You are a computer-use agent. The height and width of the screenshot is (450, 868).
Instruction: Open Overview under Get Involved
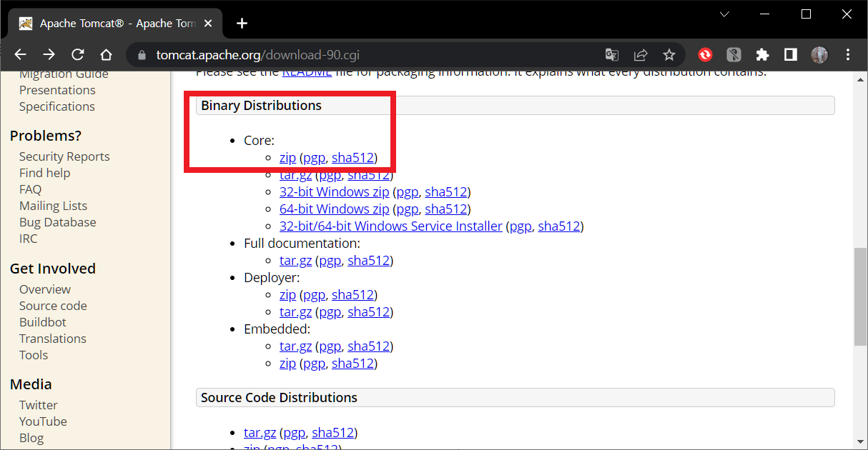(45, 289)
